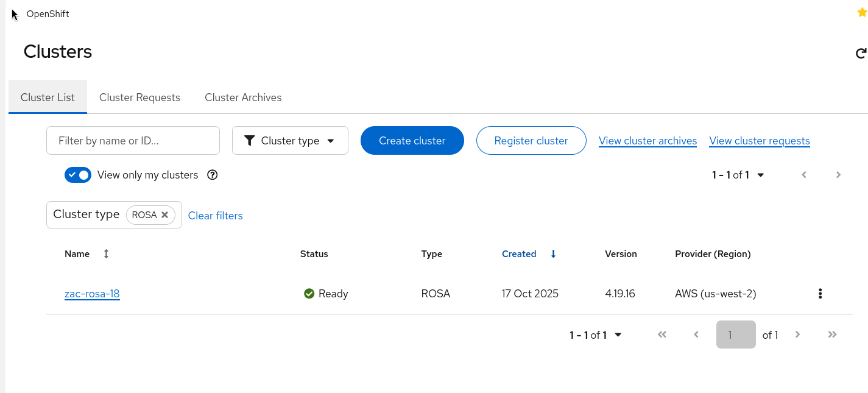Switch to Cluster Requests tab

(139, 97)
